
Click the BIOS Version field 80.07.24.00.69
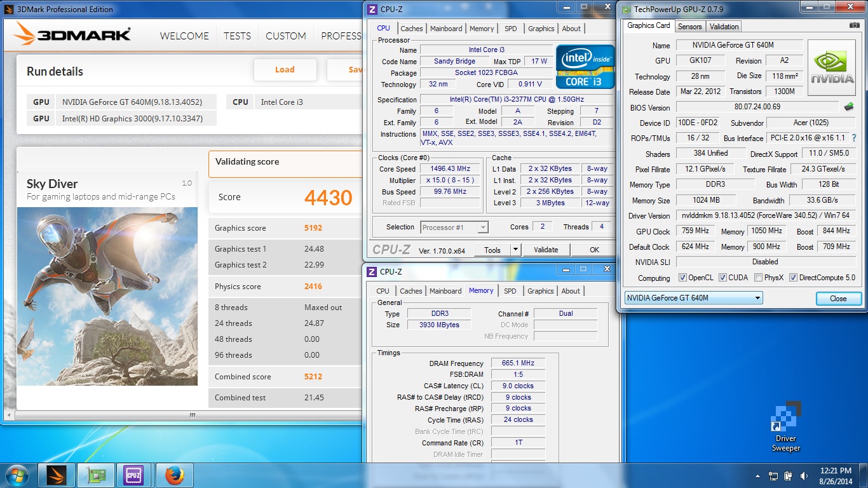click(757, 107)
